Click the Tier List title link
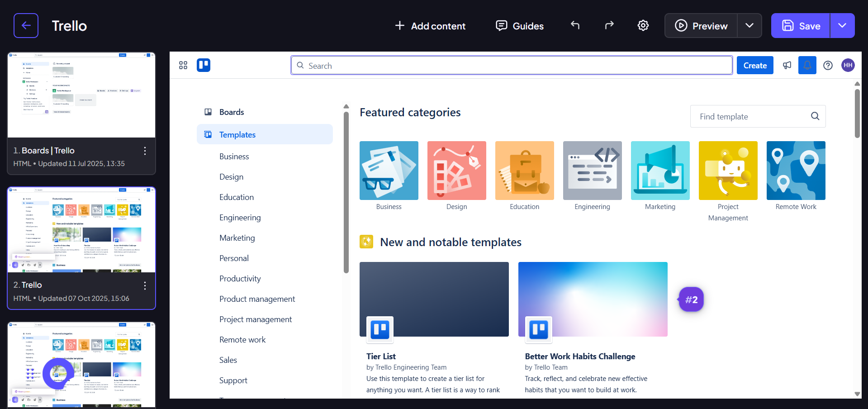 point(381,357)
